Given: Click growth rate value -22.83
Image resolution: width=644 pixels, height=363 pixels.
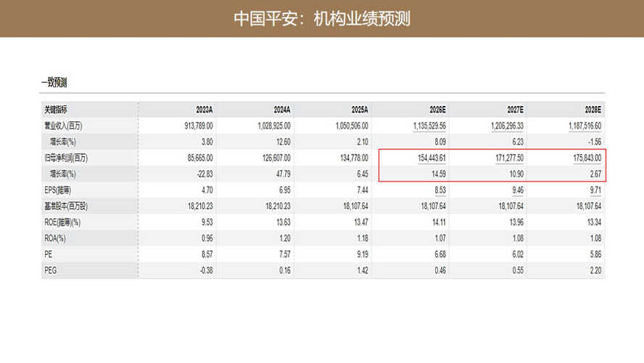Looking at the screenshot, I should [x=205, y=174].
